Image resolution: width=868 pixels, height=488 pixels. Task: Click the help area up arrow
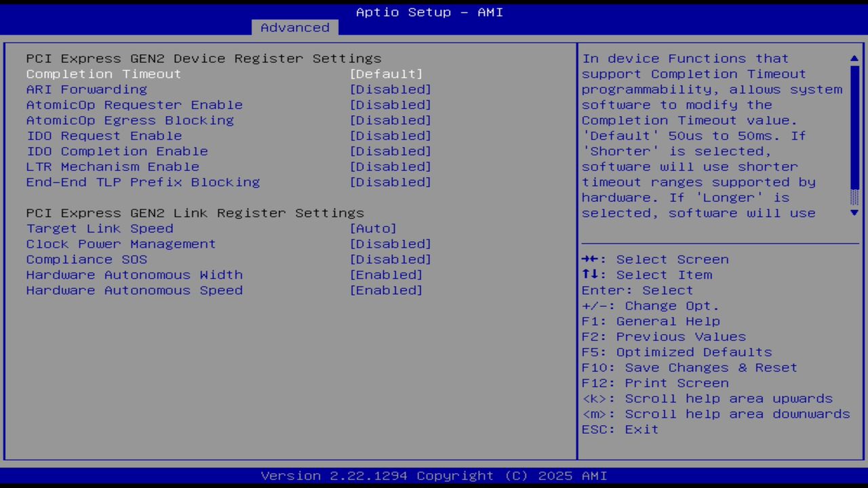pos(854,58)
